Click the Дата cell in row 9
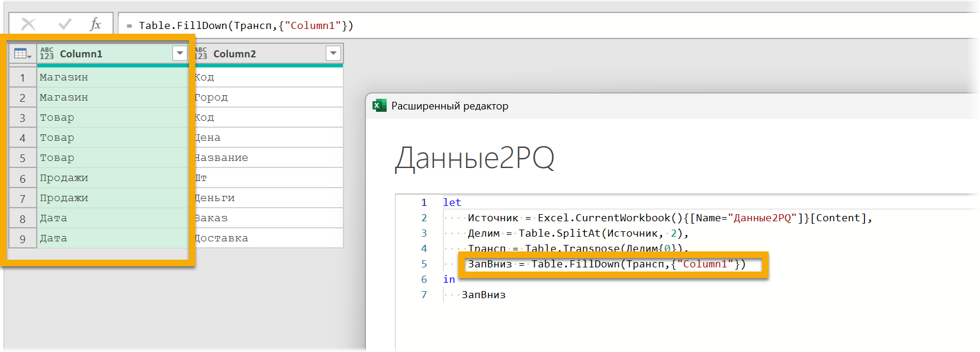 pos(113,238)
